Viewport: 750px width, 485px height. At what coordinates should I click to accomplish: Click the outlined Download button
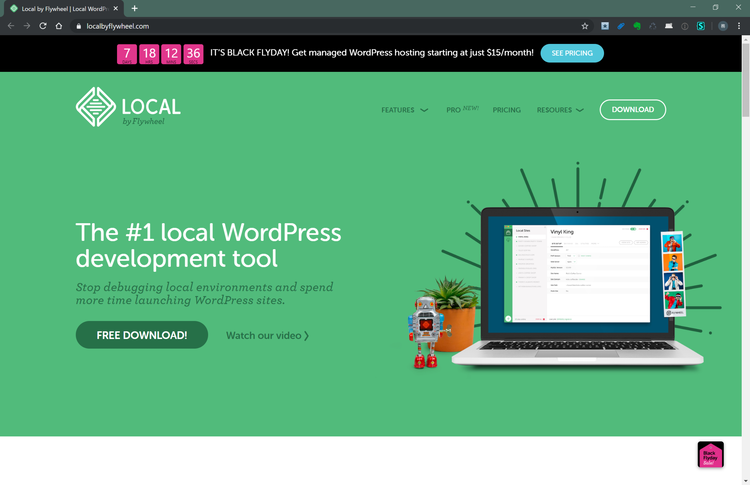(632, 110)
